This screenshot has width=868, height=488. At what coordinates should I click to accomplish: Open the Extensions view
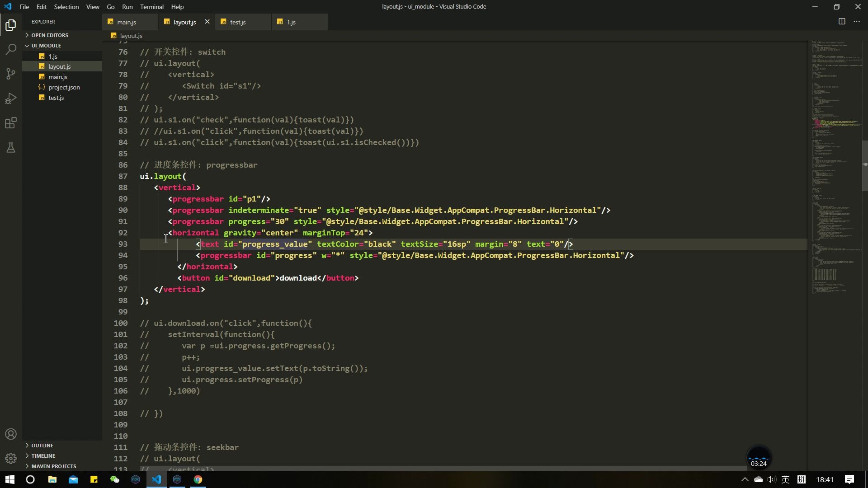(11, 123)
